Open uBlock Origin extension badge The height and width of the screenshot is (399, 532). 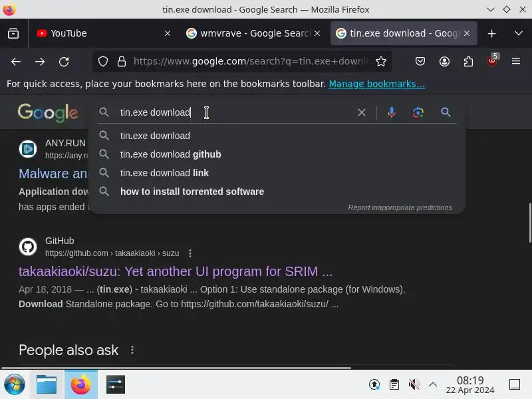pos(492,60)
